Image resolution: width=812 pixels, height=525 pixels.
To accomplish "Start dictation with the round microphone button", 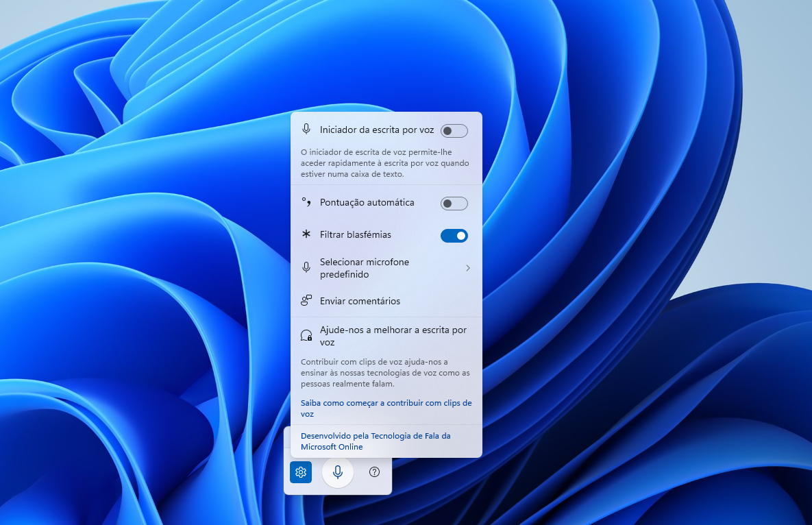I will point(338,472).
